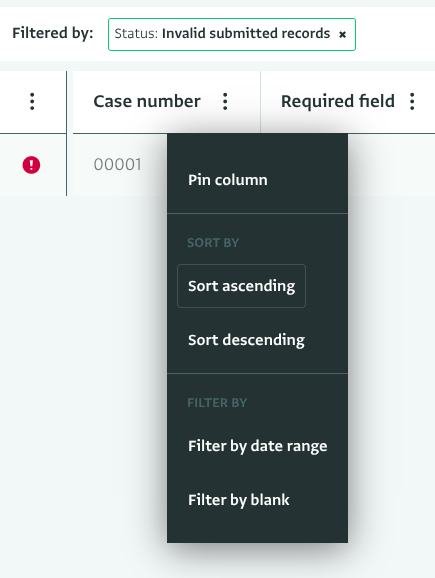Click the FILTER BY section heading

click(217, 403)
